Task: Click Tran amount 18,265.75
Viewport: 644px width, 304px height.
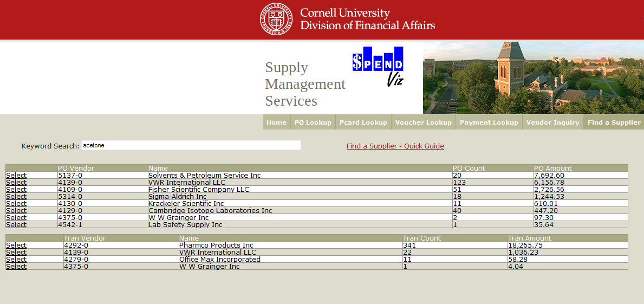Action: [x=525, y=245]
